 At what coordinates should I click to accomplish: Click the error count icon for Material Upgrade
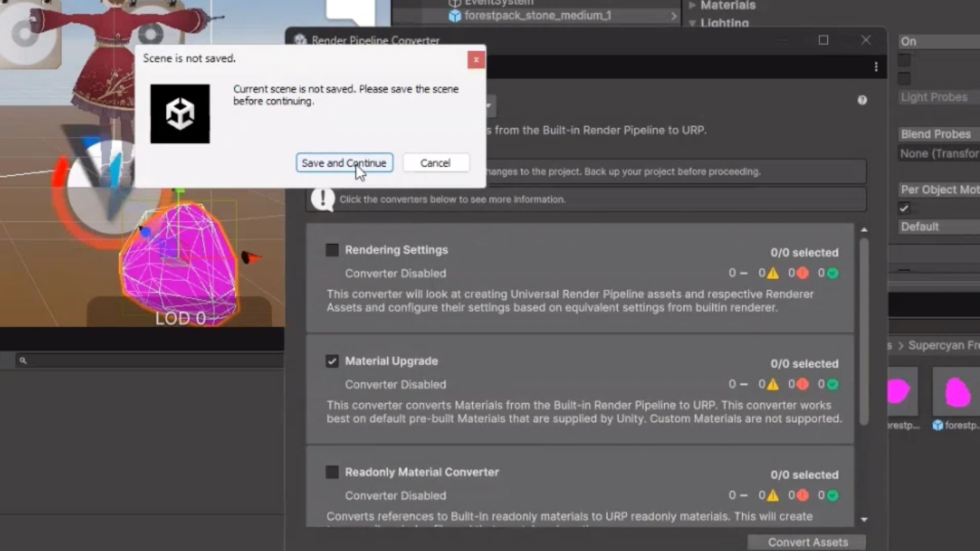803,384
